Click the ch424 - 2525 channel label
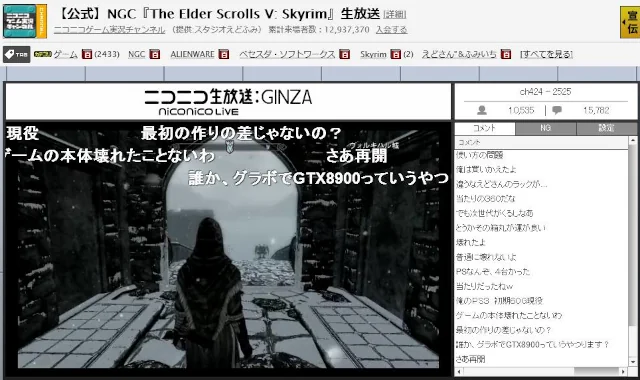This screenshot has width=640, height=380. coord(545,92)
